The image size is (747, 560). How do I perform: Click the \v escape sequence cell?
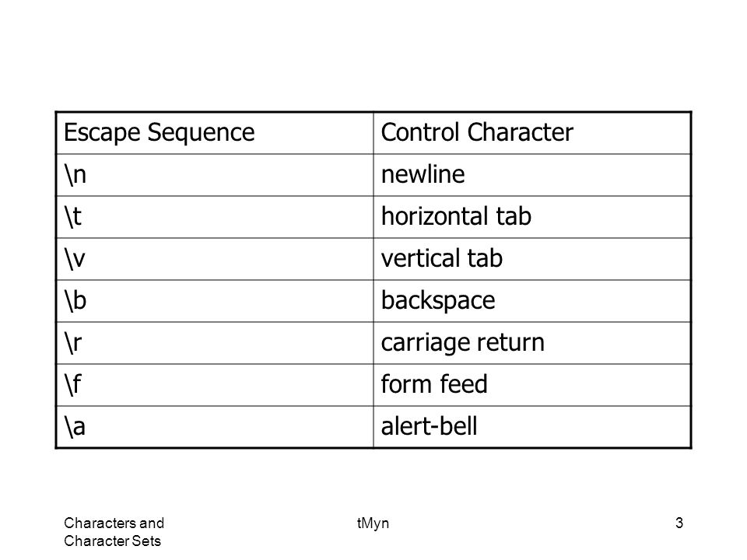point(215,258)
